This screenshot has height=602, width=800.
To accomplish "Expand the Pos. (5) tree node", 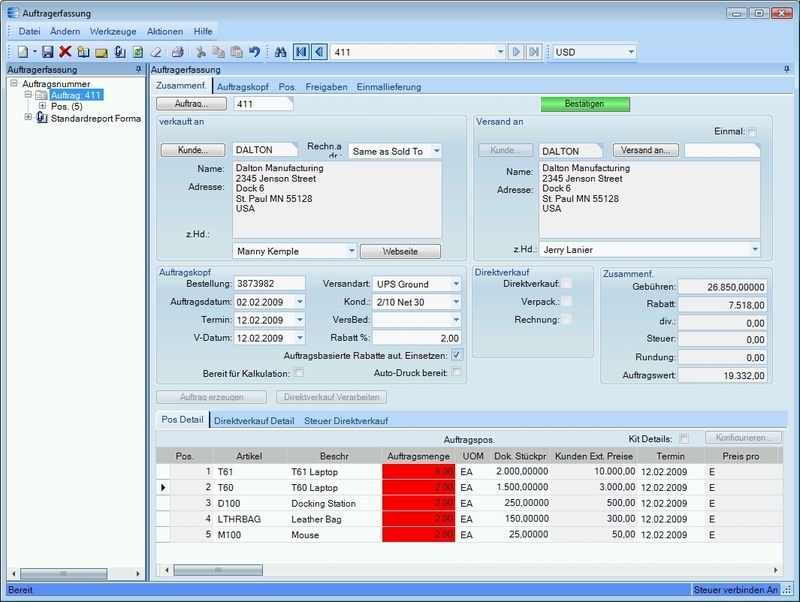I will tap(42, 106).
